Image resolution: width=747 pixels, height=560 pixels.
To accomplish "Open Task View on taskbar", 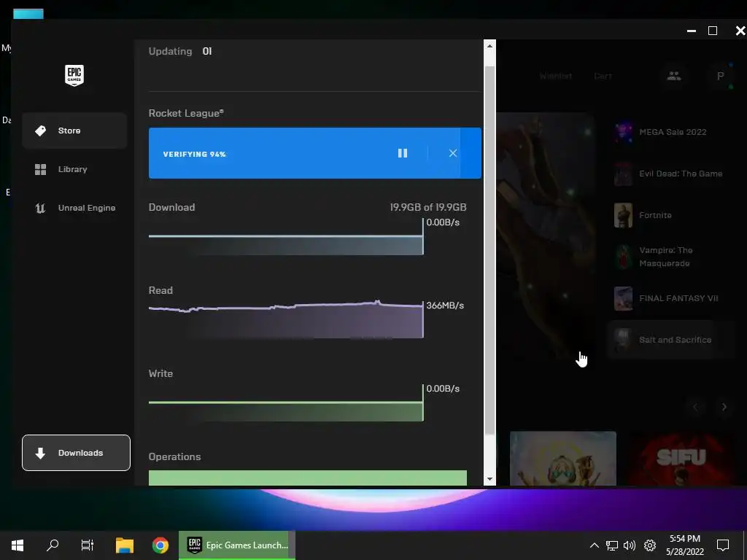I will [x=88, y=545].
